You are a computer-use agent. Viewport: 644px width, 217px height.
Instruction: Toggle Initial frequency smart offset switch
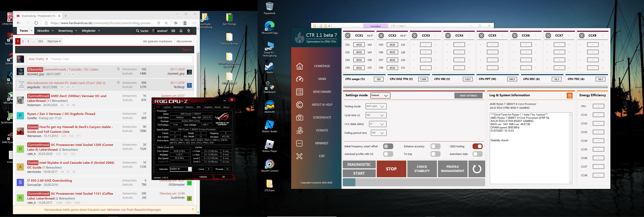pyautogui.click(x=388, y=146)
